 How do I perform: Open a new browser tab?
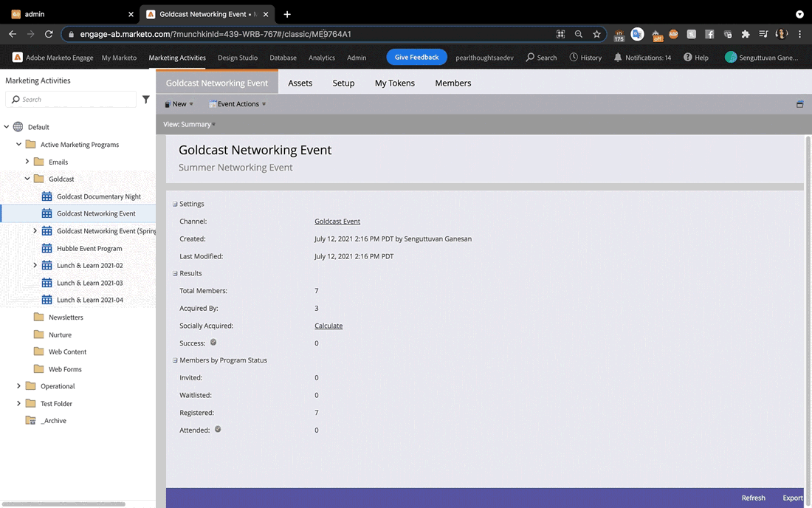tap(287, 14)
